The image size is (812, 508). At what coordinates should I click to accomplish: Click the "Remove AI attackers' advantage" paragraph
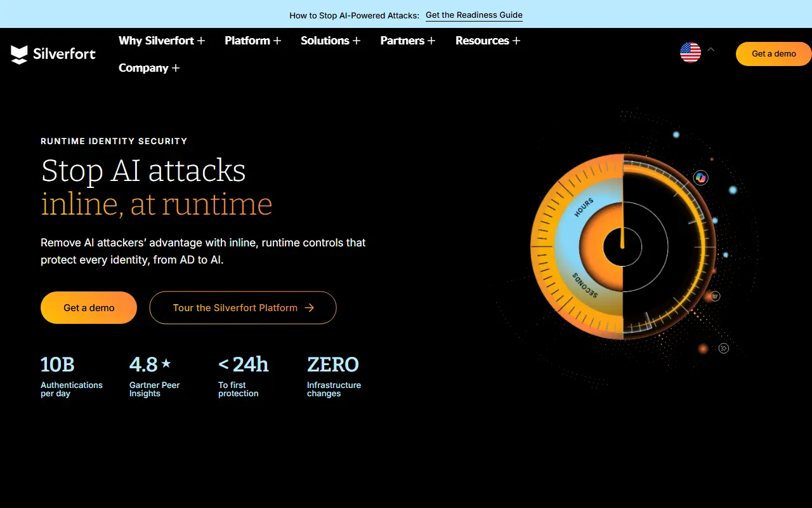(203, 251)
